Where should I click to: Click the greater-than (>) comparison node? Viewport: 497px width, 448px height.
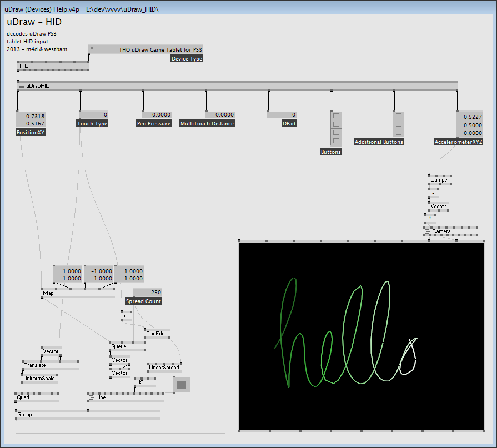(124, 316)
